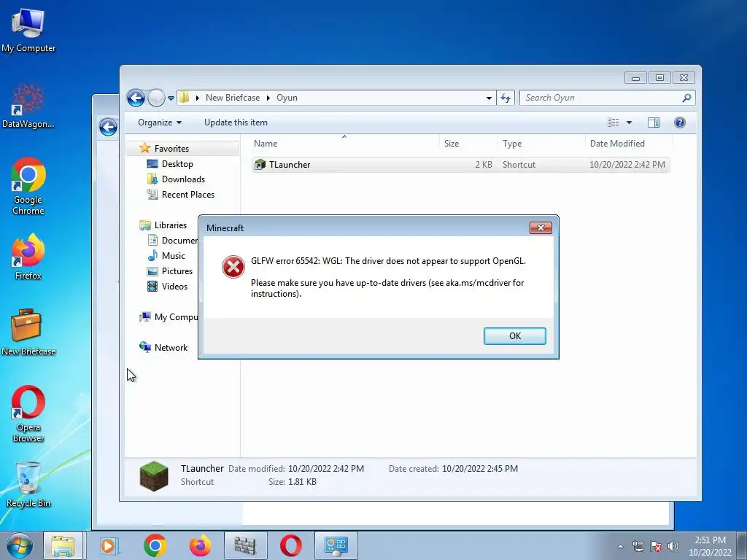Click the volume speaker tray icon

pyautogui.click(x=673, y=546)
